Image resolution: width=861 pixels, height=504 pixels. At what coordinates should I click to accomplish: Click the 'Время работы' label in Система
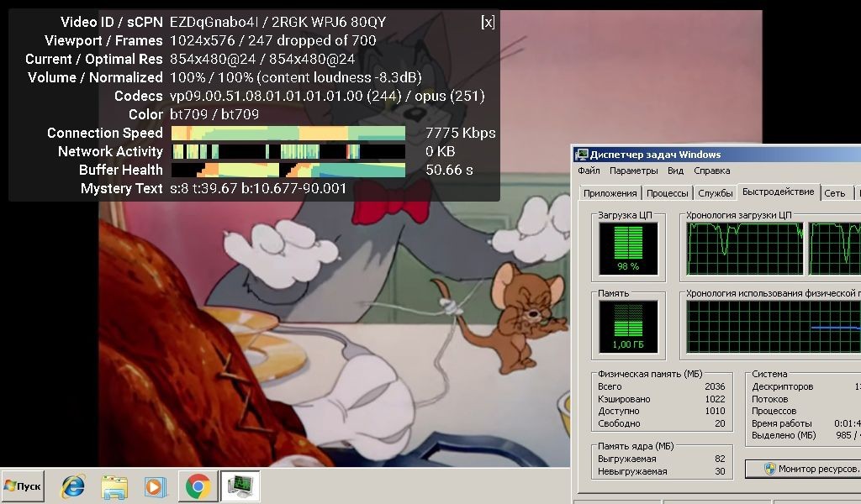pyautogui.click(x=782, y=424)
